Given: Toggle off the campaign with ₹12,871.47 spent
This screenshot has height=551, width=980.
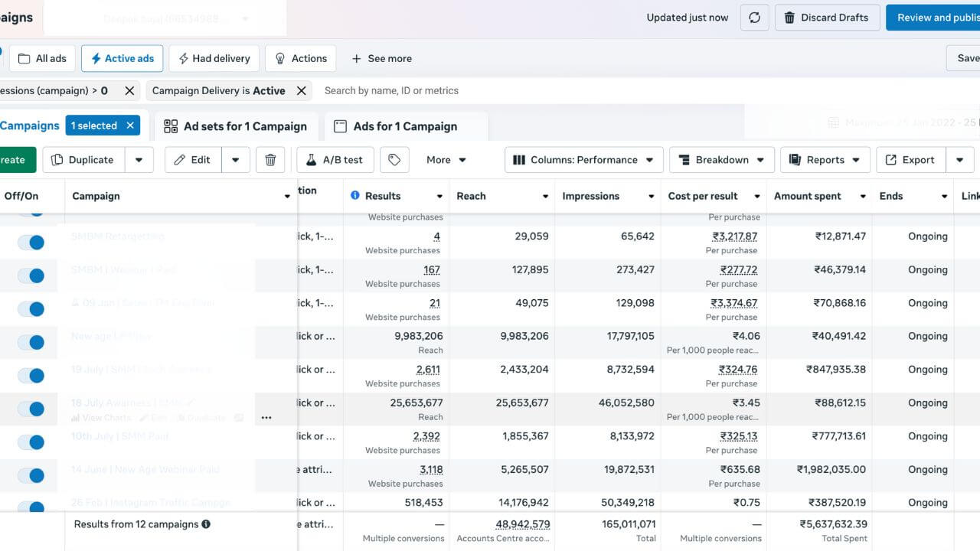Looking at the screenshot, I should [x=31, y=243].
